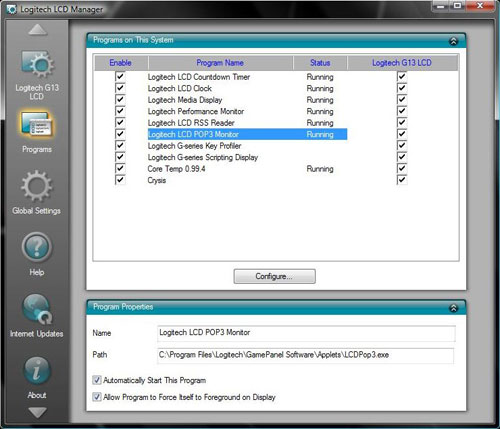Toggle G13 LCD checkbox for RSS Reader row
This screenshot has width=500, height=429.
click(x=402, y=123)
